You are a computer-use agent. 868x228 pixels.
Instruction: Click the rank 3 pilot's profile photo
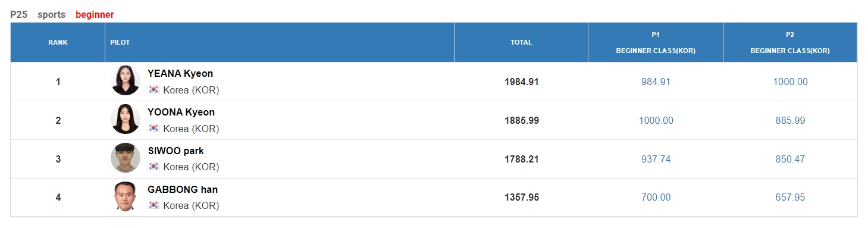coord(126,158)
